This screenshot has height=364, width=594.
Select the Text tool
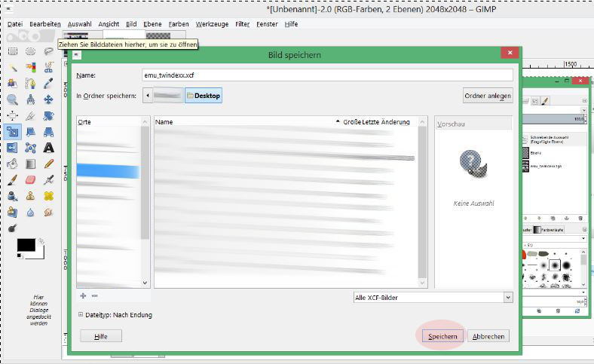click(48, 148)
